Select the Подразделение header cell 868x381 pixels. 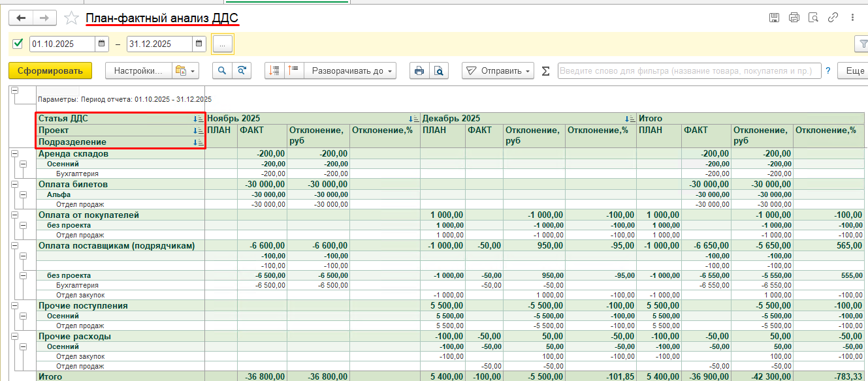click(x=120, y=142)
